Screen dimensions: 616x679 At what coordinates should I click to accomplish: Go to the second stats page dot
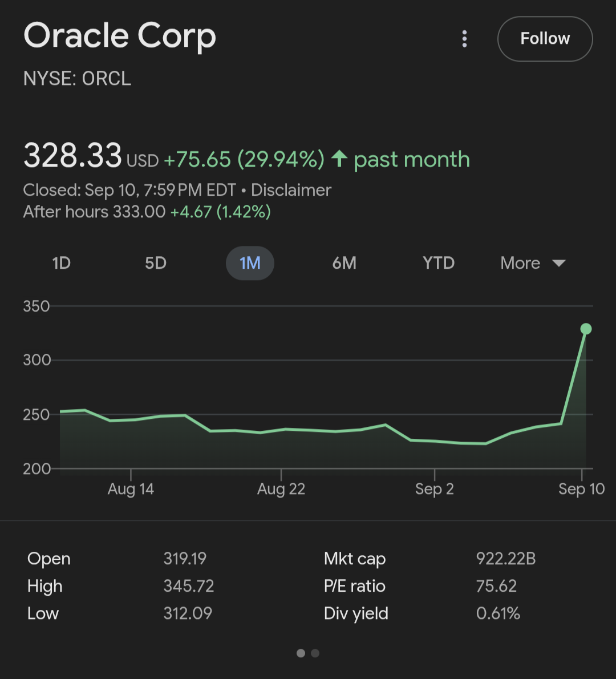click(x=315, y=653)
